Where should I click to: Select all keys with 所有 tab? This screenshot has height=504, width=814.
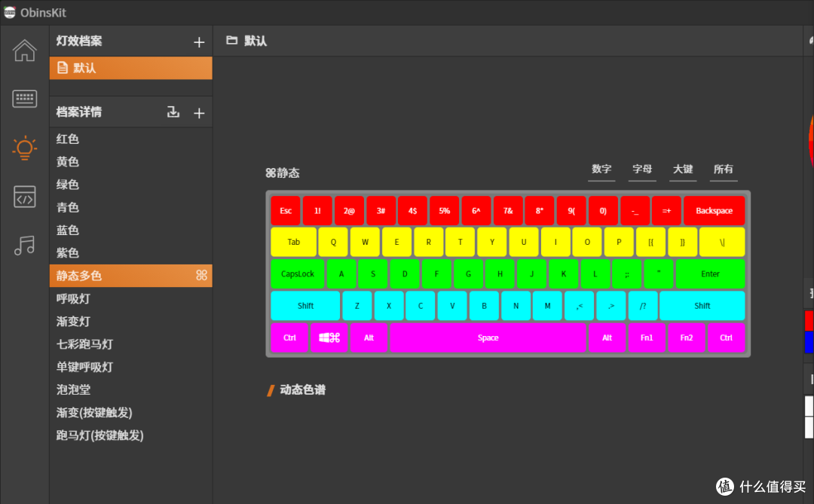pos(723,170)
